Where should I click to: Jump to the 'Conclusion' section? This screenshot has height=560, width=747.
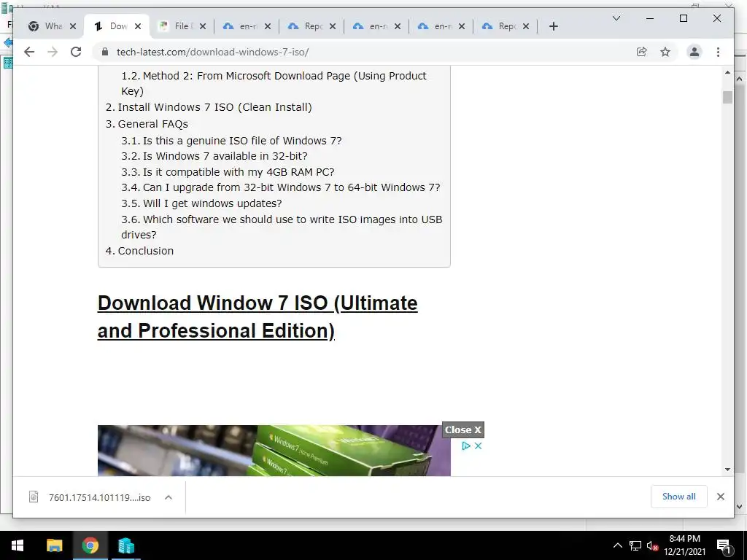pyautogui.click(x=139, y=251)
